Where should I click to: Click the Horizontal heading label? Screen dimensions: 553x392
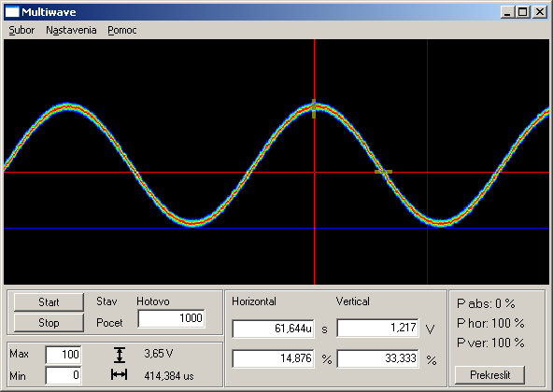point(254,301)
